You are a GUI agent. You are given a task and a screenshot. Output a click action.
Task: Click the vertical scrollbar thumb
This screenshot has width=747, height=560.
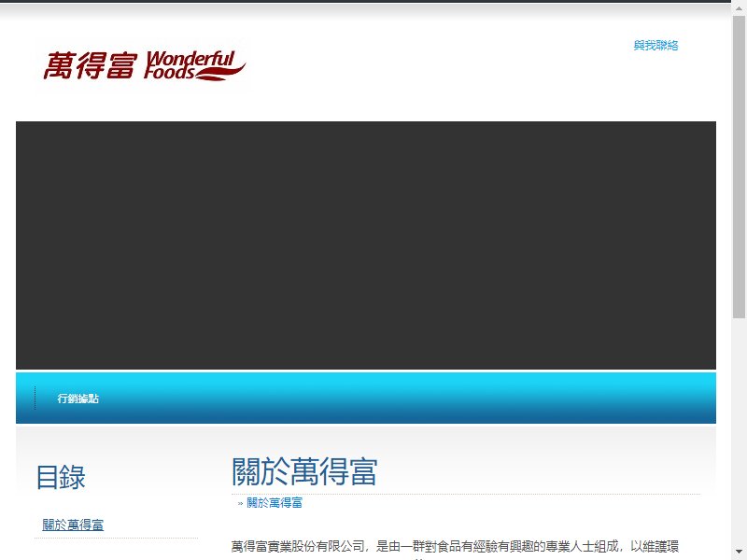[739, 167]
